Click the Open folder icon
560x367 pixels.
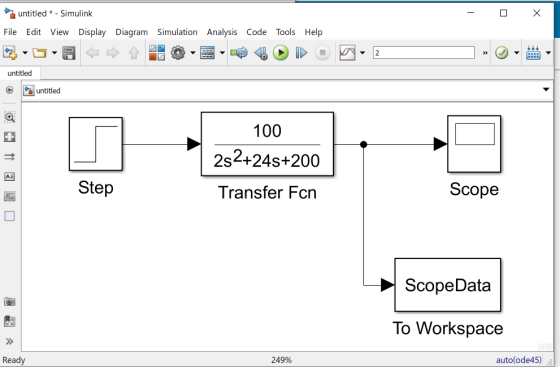(40, 53)
